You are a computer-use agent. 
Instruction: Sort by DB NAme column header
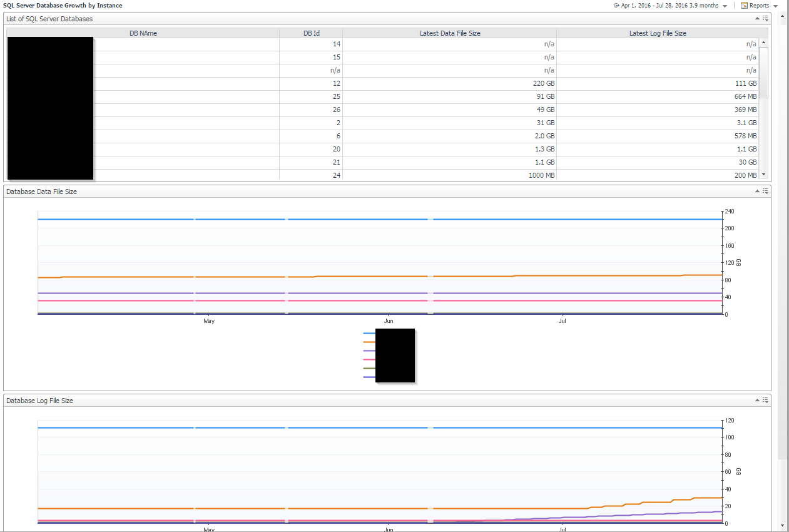click(143, 33)
